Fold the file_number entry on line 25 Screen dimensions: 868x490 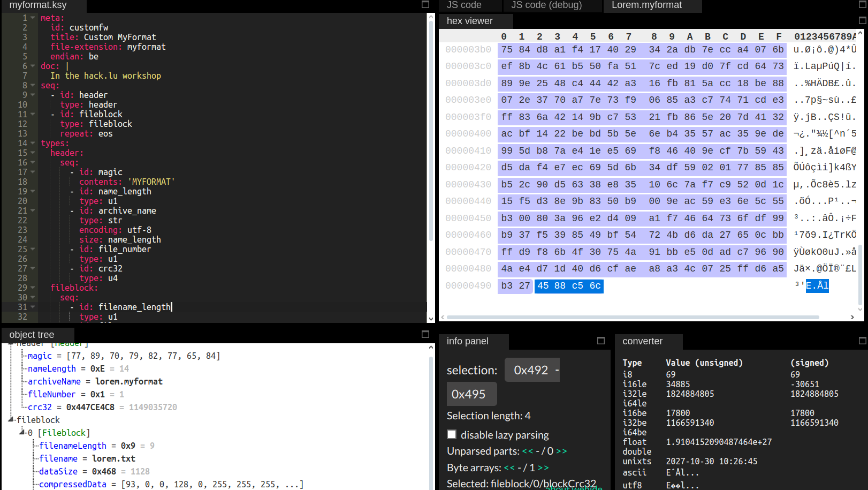tap(33, 249)
